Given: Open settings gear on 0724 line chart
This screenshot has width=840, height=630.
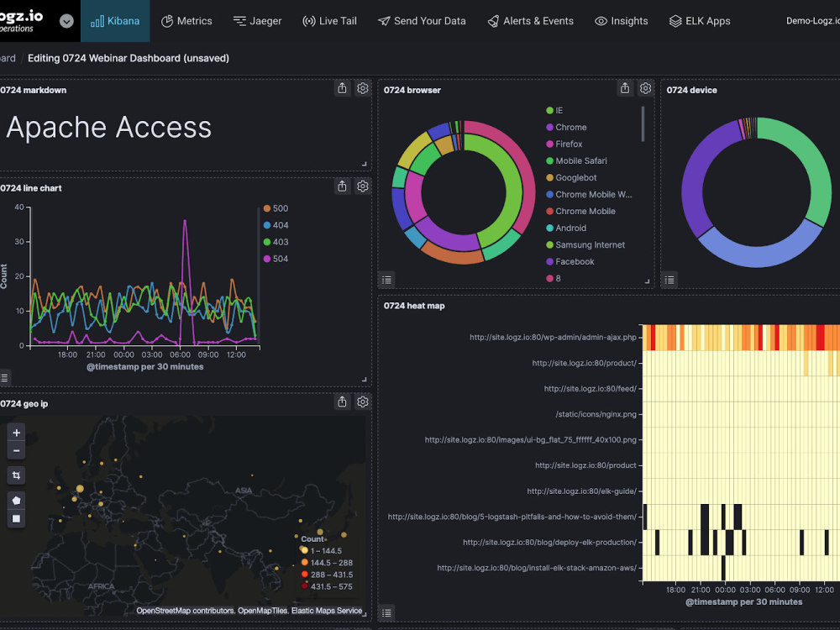Looking at the screenshot, I should point(362,186).
